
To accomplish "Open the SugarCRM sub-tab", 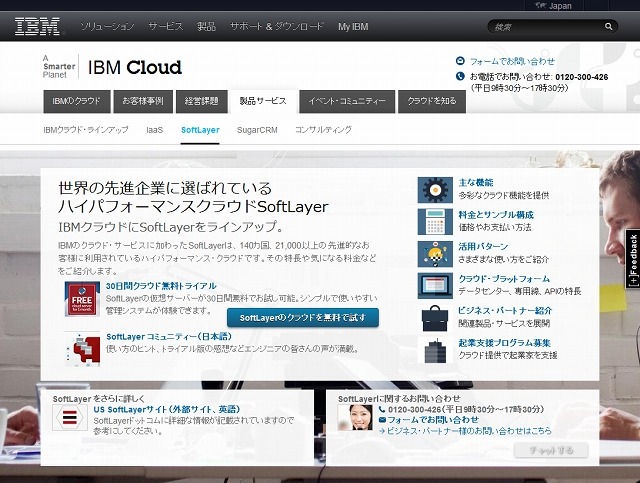I will tap(257, 130).
